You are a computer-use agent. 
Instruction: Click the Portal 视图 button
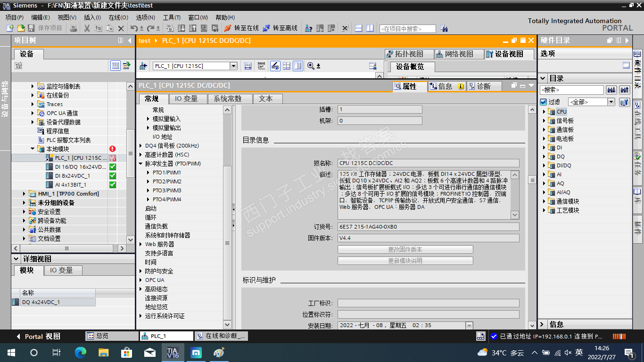pos(39,336)
